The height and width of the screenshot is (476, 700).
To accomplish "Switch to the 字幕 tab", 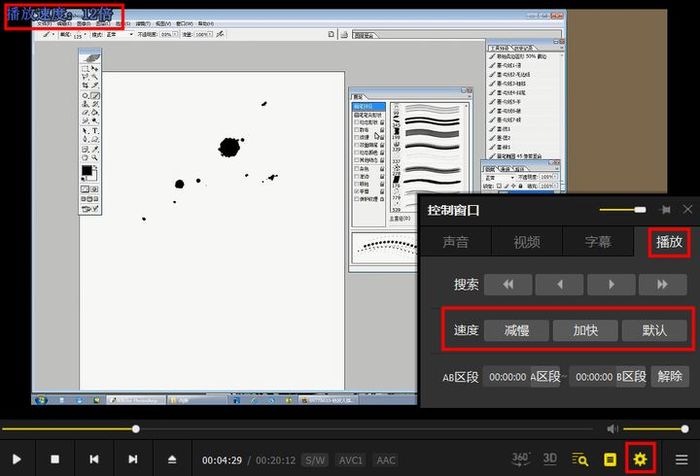I will [x=597, y=242].
